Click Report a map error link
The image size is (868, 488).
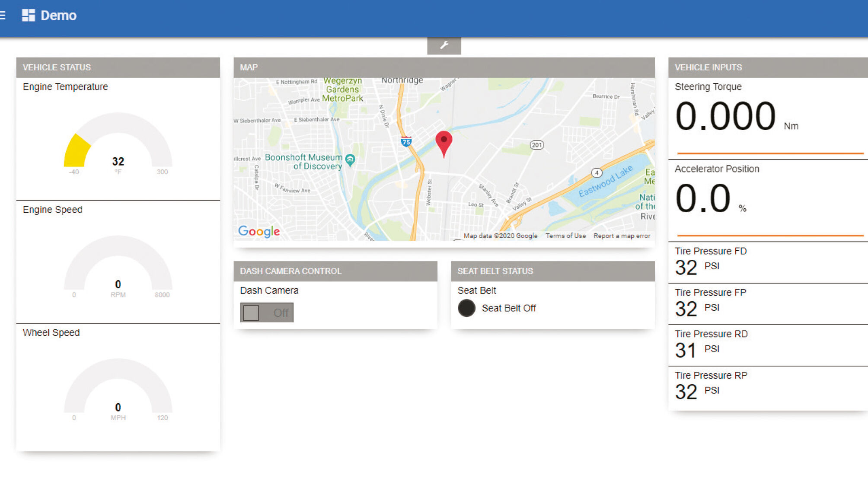coord(622,236)
